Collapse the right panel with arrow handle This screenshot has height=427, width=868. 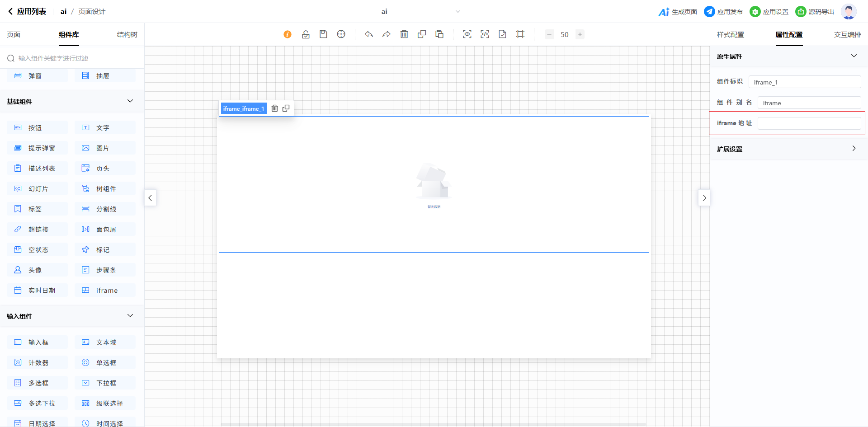tap(704, 198)
